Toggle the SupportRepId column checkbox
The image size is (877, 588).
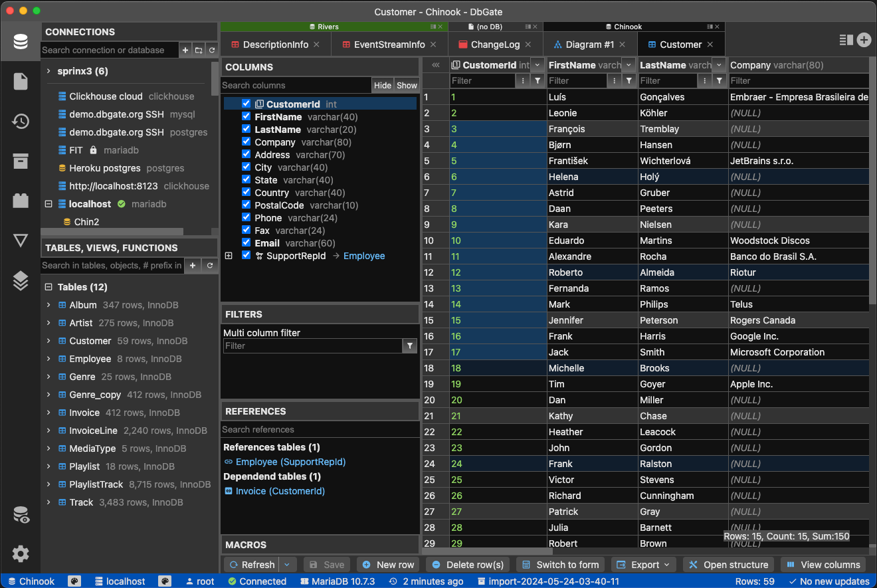[246, 255]
